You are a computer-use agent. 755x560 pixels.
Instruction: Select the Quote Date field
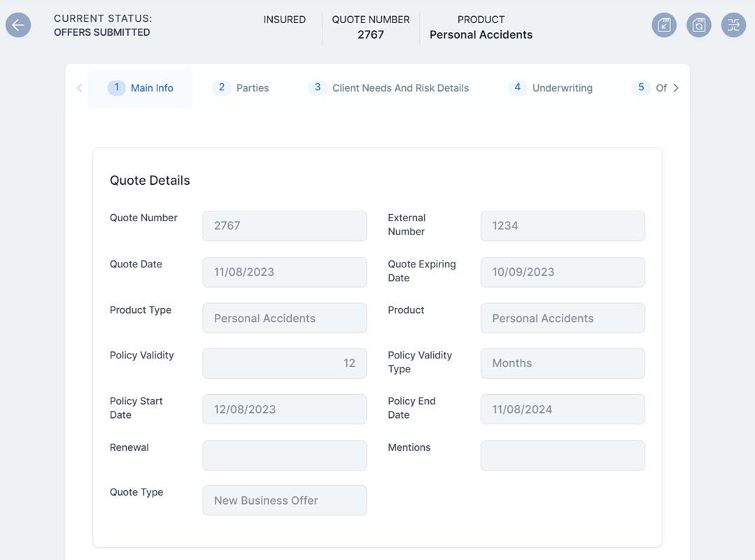click(x=284, y=272)
